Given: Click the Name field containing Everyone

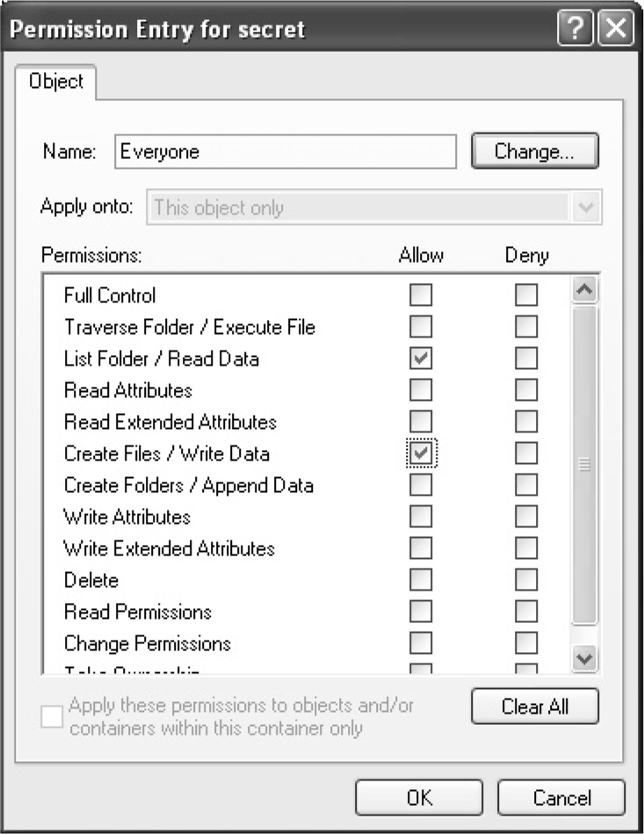Looking at the screenshot, I should [x=286, y=151].
